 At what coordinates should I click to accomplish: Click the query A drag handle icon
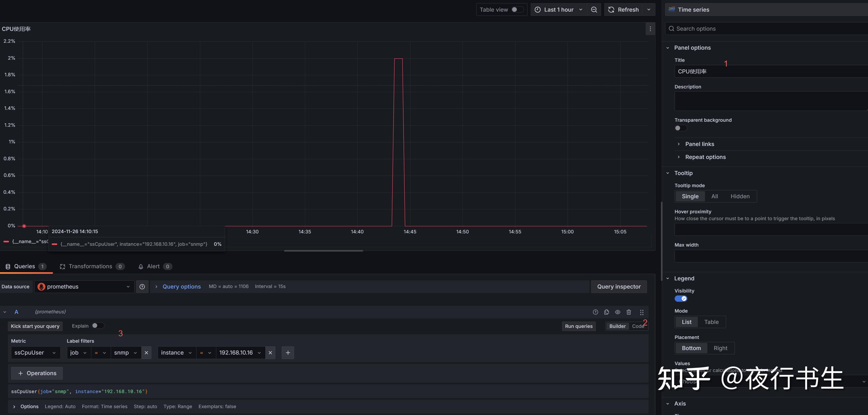point(642,312)
